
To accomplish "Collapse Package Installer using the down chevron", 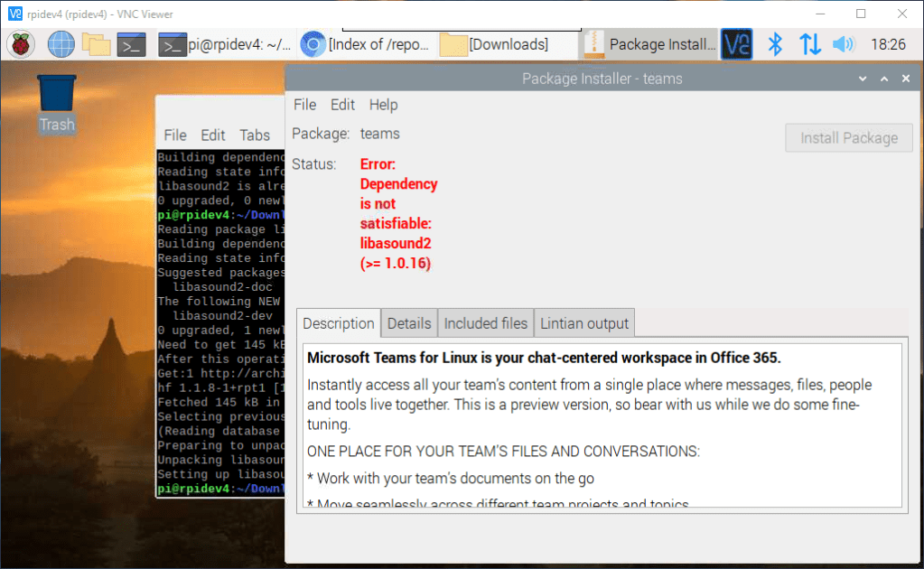I will tap(863, 79).
